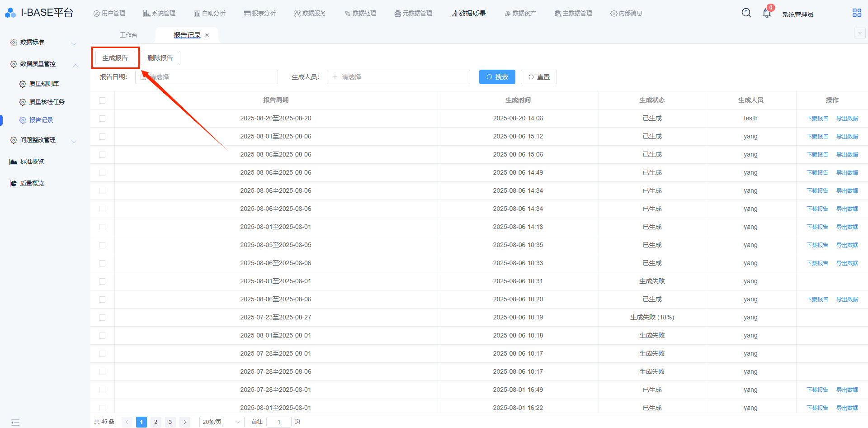Click the 重置 button
Screen dimensions: 868x428
tap(539, 77)
